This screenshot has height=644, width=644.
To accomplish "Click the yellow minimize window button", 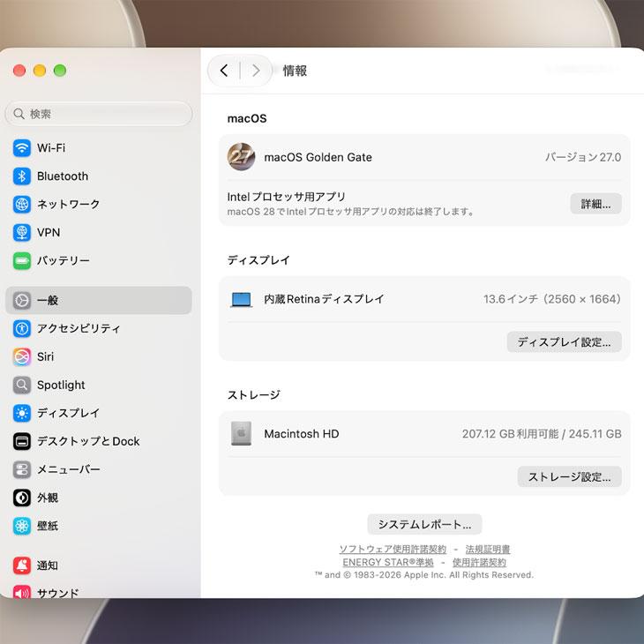I will tap(40, 71).
